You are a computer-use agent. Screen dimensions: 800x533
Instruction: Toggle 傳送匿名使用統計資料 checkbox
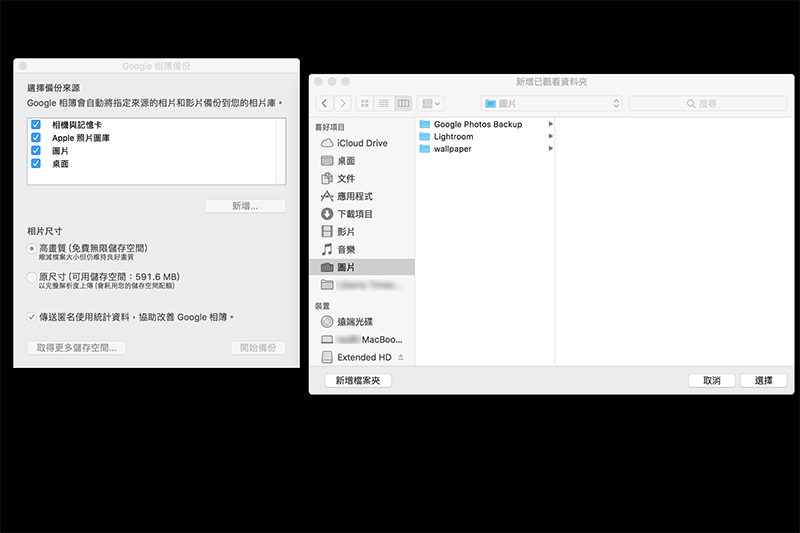pos(32,317)
